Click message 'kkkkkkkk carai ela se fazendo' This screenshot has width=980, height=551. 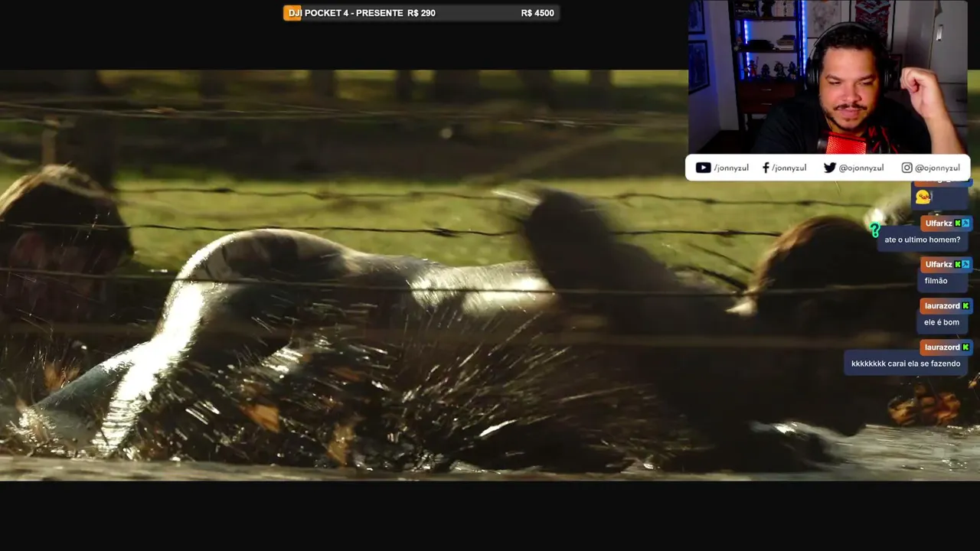pyautogui.click(x=906, y=364)
